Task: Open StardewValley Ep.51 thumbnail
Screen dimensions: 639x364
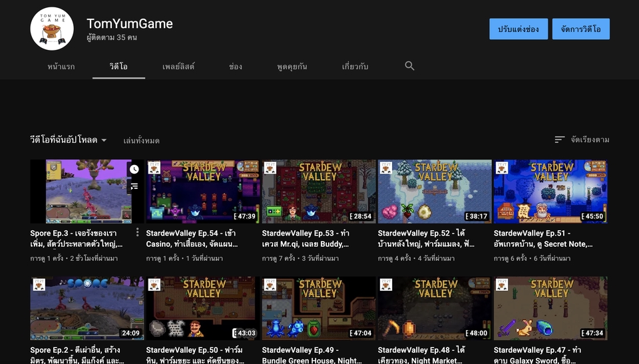Action: pos(550,192)
